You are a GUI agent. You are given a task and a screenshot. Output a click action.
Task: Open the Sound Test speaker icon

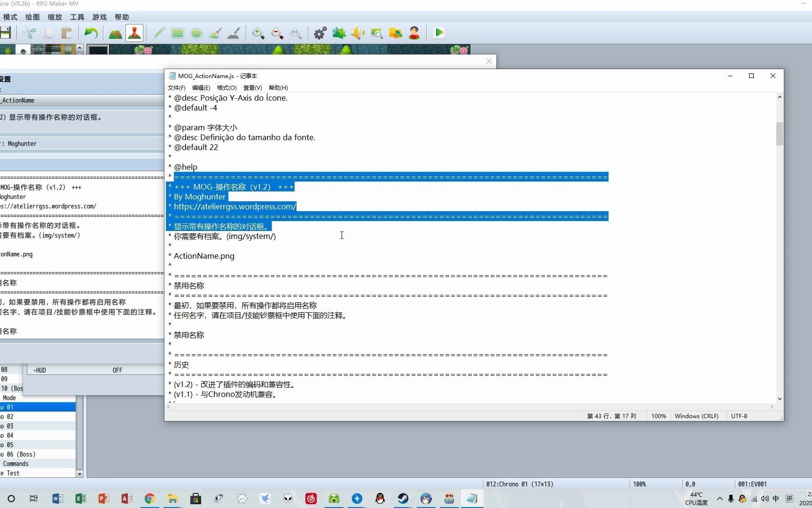coord(358,33)
